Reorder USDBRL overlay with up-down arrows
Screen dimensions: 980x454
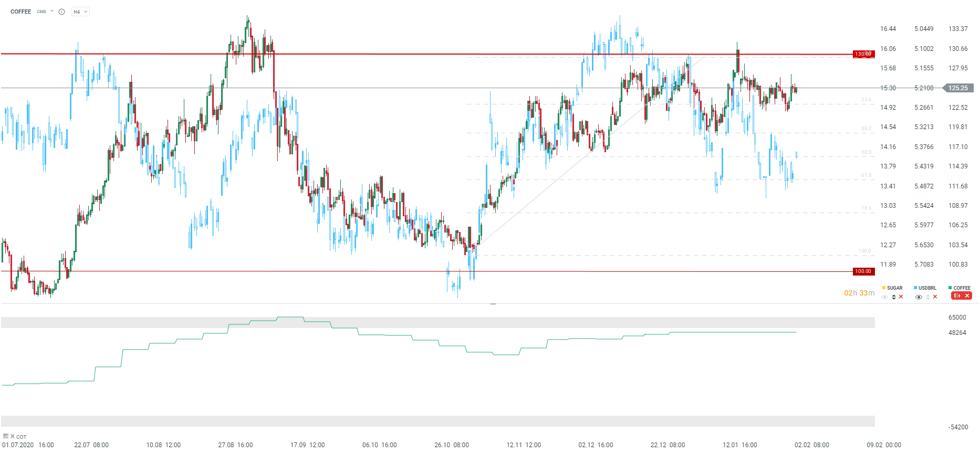click(x=928, y=297)
